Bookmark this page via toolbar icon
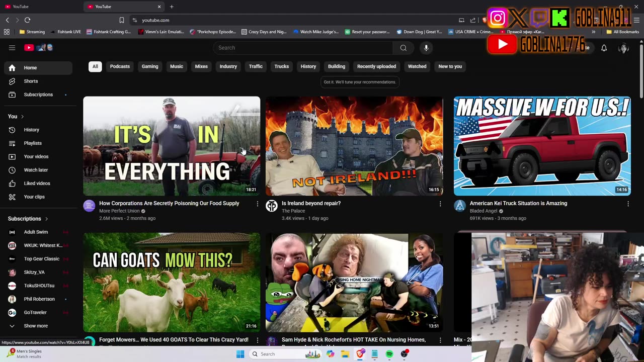This screenshot has height=362, width=644. [x=121, y=20]
